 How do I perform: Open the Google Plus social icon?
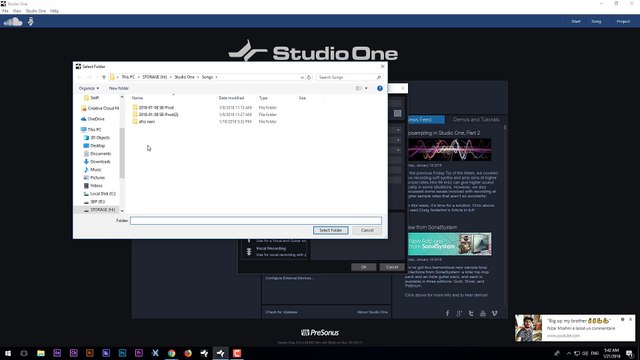tap(459, 313)
